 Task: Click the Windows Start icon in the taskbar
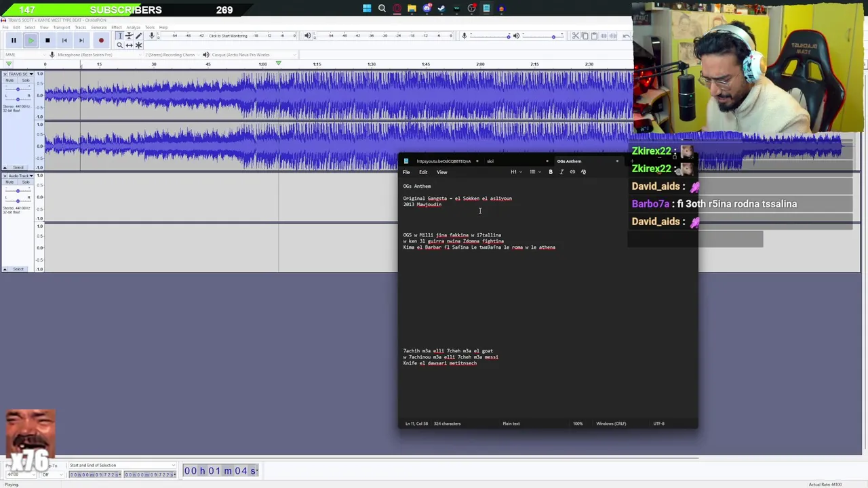click(x=367, y=9)
